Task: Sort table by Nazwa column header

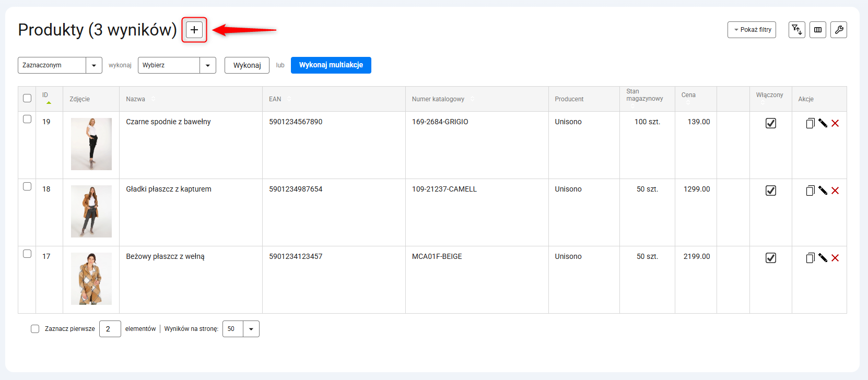Action: coord(136,99)
